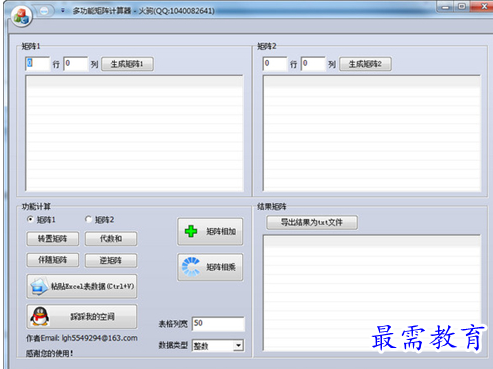The height and width of the screenshot is (369, 493).
Task: Click the matrix 1 column count field
Action: (x=76, y=64)
